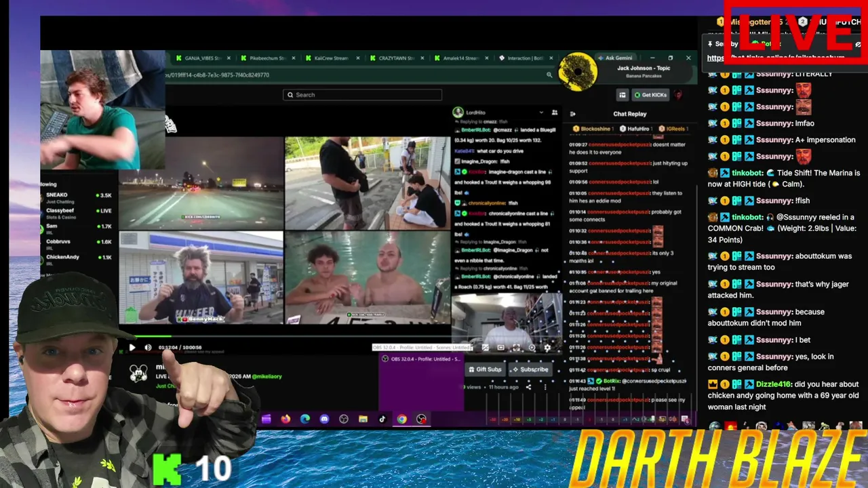
Task: Open the three-dot more options menu
Action: (x=545, y=387)
